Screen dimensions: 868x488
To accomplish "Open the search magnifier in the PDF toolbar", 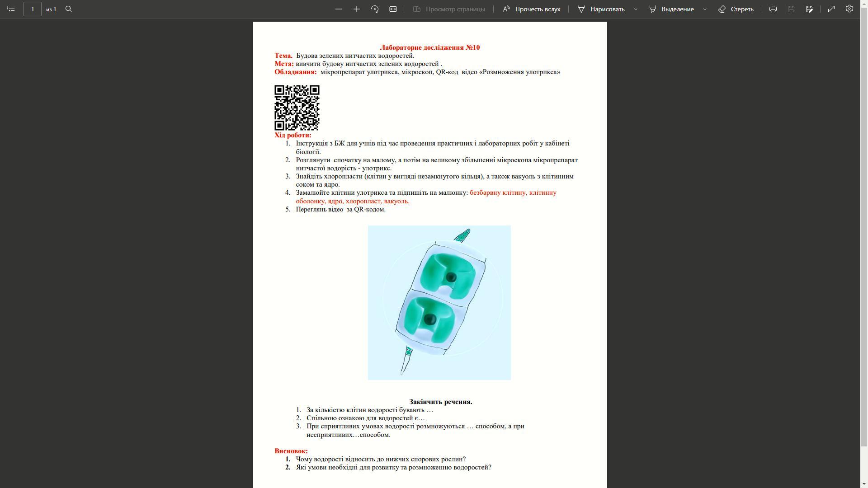I will (69, 9).
